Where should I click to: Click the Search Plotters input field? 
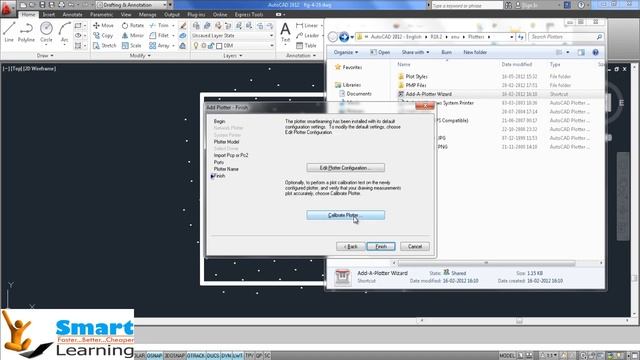tap(566, 37)
